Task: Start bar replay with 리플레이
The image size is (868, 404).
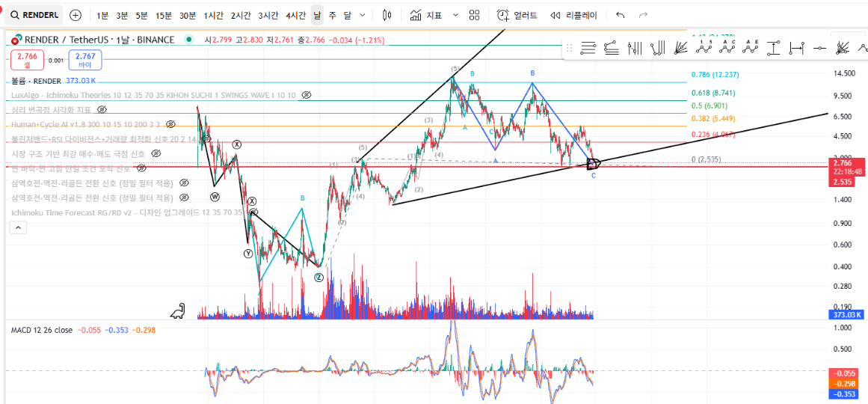Action: point(574,15)
